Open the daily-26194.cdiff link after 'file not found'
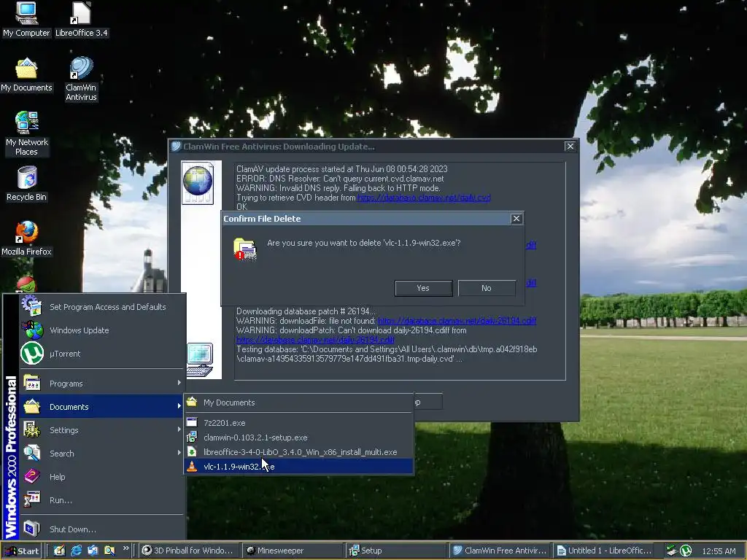Viewport: 747px width, 560px height. (x=457, y=321)
